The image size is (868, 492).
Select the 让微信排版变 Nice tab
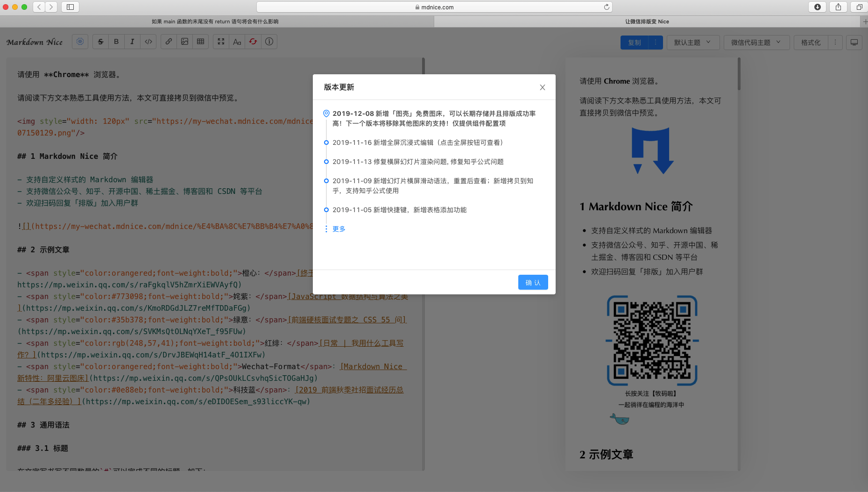tap(647, 21)
